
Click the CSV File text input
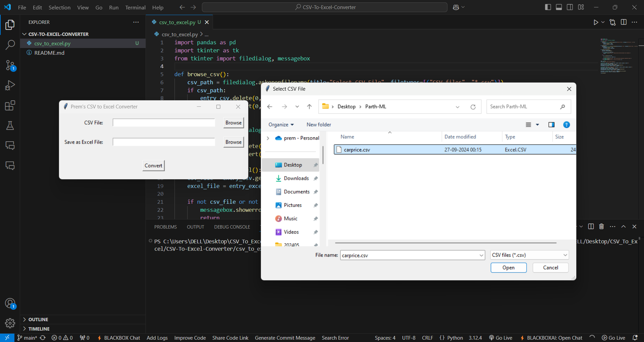click(164, 123)
